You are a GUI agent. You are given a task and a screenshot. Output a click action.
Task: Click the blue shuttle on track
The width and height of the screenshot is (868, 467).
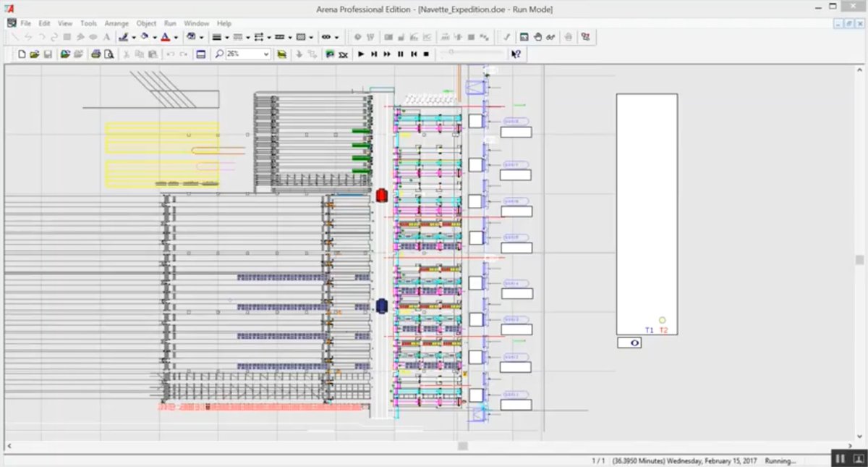tap(381, 306)
